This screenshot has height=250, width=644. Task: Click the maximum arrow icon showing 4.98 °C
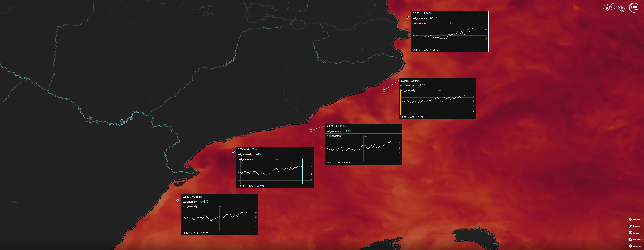click(430, 50)
